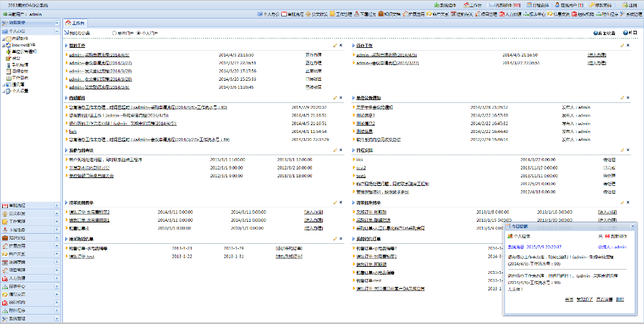Click pencil edit icon of 单位公告通知 panel
The height and width of the screenshot is (324, 644).
click(x=623, y=98)
